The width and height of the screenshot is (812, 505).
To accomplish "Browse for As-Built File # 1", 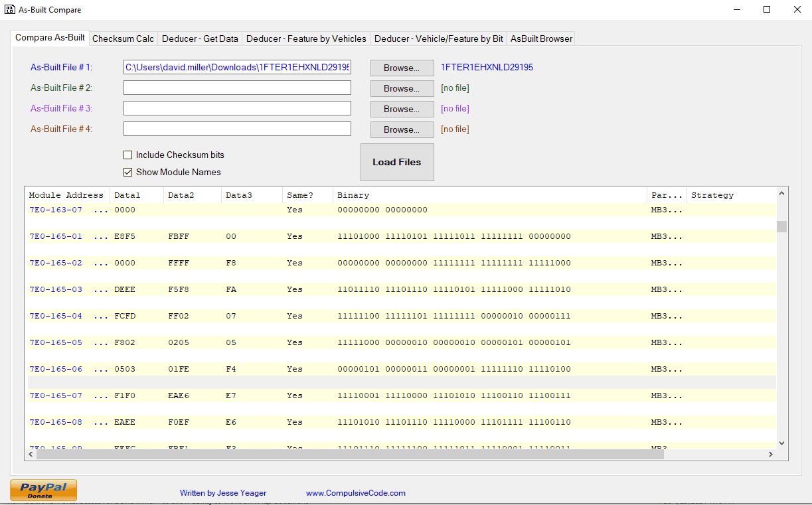I will (402, 68).
